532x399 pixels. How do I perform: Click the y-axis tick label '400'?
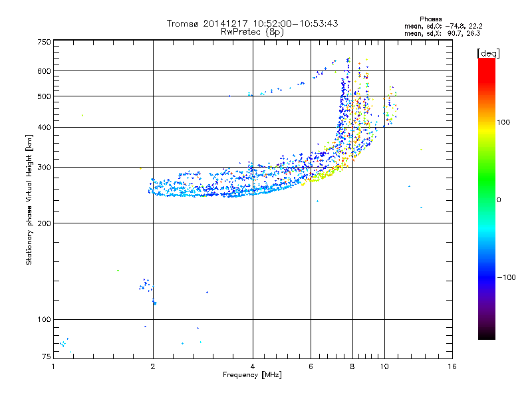pos(44,128)
